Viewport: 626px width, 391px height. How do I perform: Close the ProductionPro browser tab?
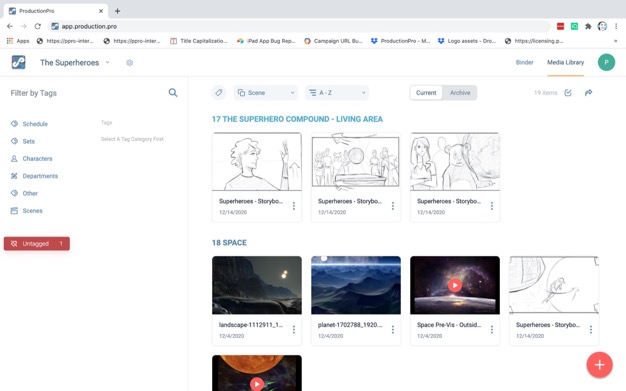(101, 11)
